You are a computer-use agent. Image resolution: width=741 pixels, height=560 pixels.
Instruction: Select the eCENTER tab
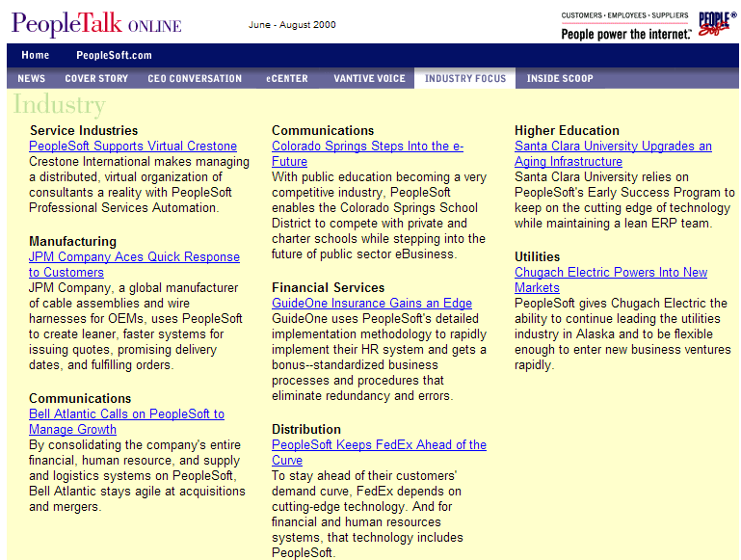tap(287, 78)
